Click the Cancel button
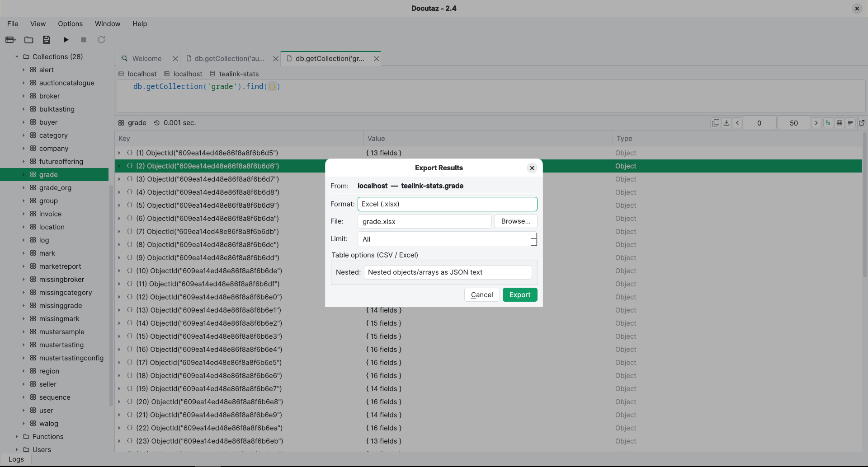 coord(482,295)
